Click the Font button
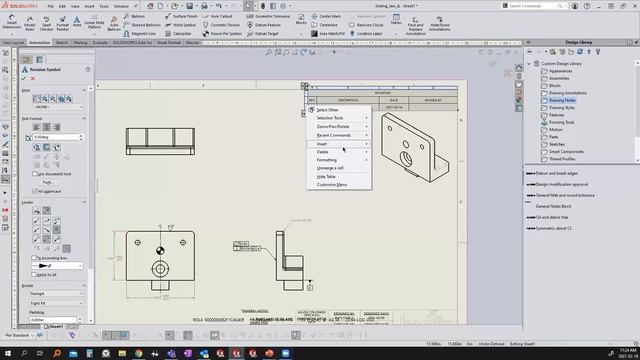The image size is (640, 360). tap(47, 182)
